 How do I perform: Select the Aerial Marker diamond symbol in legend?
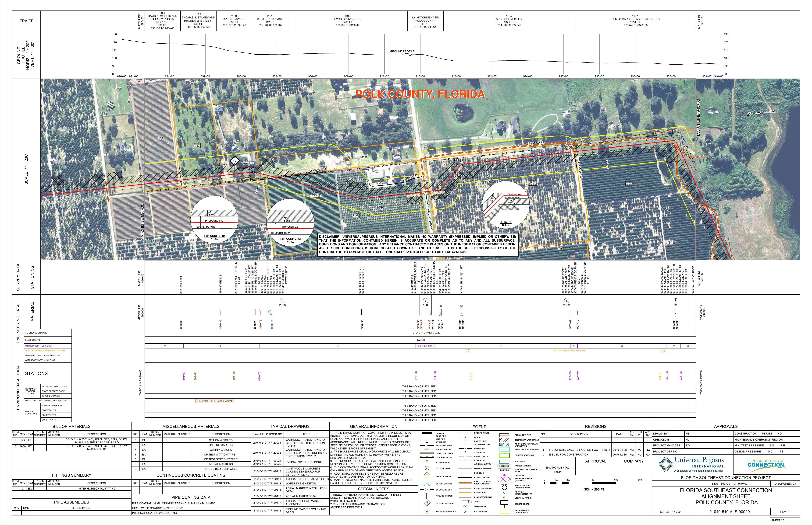[x=427, y=475]
